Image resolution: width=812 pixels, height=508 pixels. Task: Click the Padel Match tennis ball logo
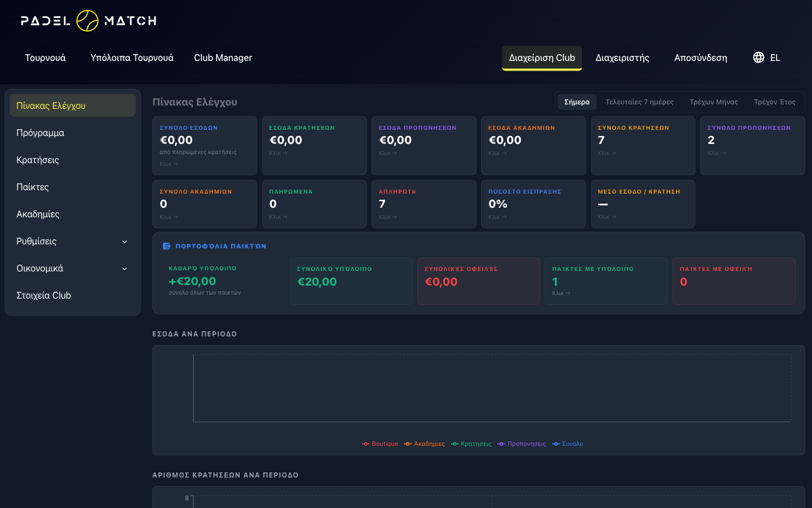tap(87, 21)
